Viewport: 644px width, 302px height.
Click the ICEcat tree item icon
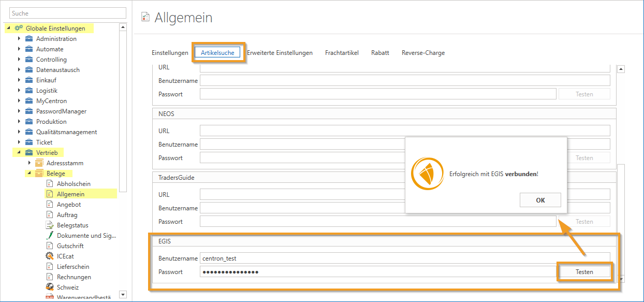coord(50,256)
